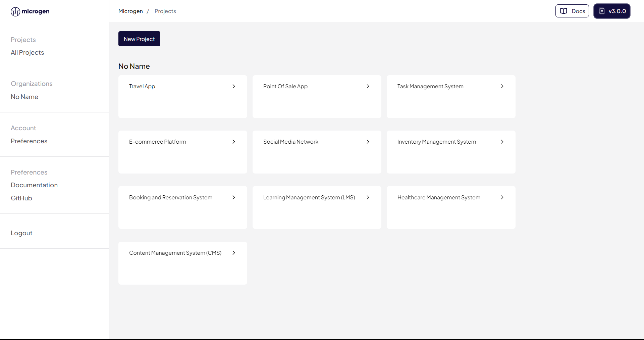Viewport: 644px width, 340px height.
Task: Open Point Of Sale App chevron arrow
Action: click(368, 86)
